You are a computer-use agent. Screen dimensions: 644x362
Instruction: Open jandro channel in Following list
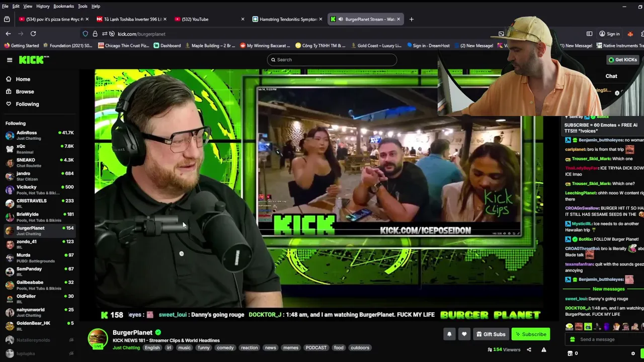click(39, 176)
